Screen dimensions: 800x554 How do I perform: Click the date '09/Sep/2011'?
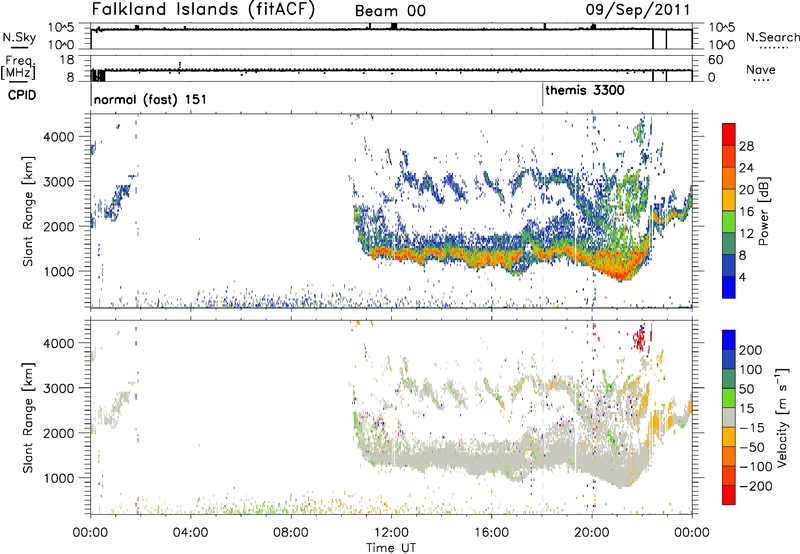638,10
